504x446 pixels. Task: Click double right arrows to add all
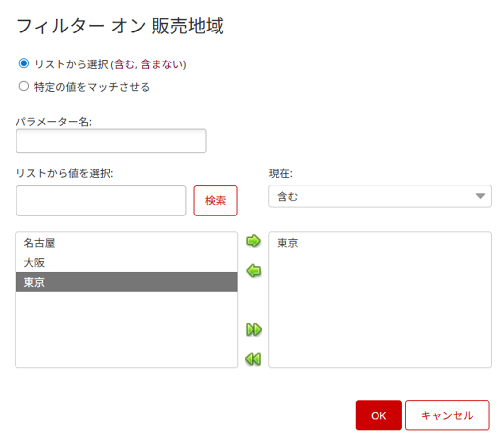click(253, 330)
